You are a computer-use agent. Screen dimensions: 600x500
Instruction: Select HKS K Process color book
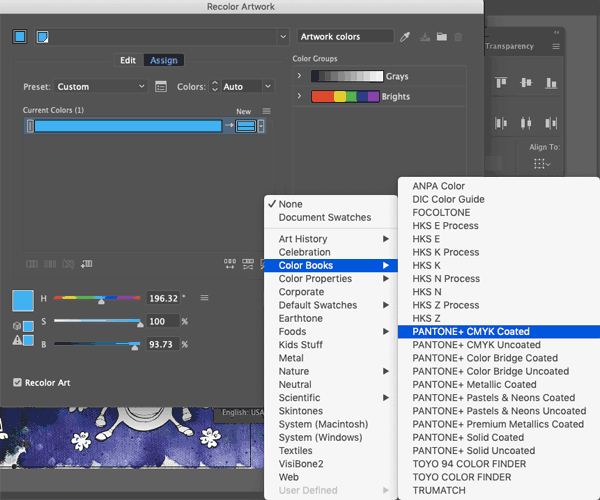point(499,252)
